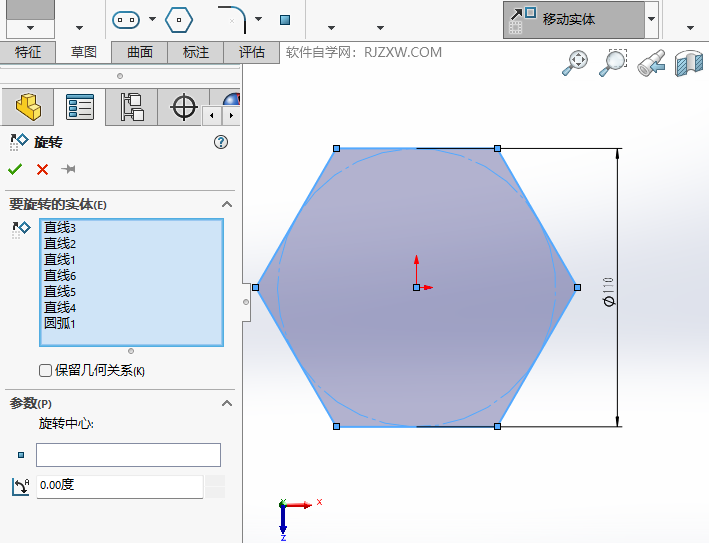Enable the 保留几何关系 checkbox
This screenshot has width=709, height=543.
[45, 371]
